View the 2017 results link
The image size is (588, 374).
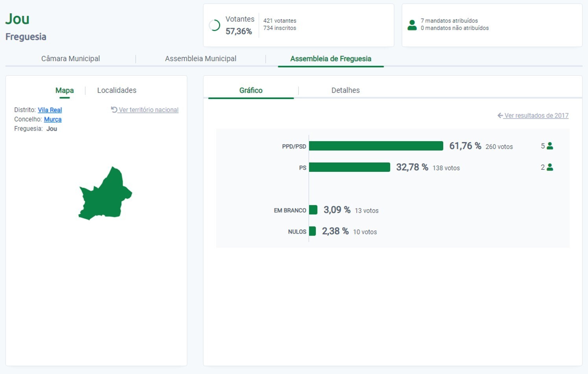tap(536, 116)
